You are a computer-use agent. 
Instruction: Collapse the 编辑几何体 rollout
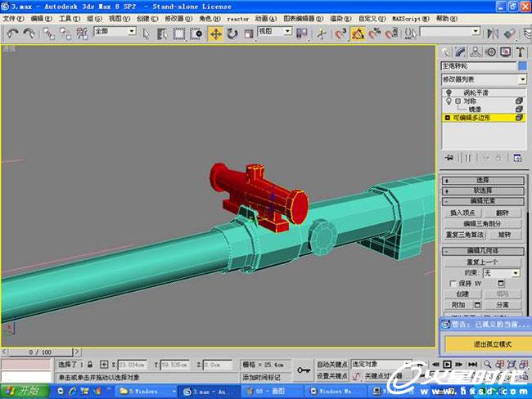click(483, 251)
